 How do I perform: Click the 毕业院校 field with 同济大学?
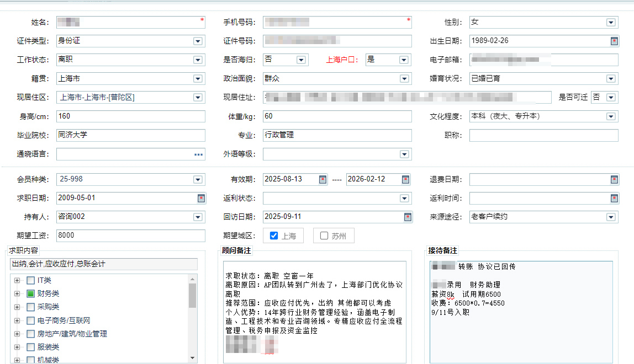[130, 135]
